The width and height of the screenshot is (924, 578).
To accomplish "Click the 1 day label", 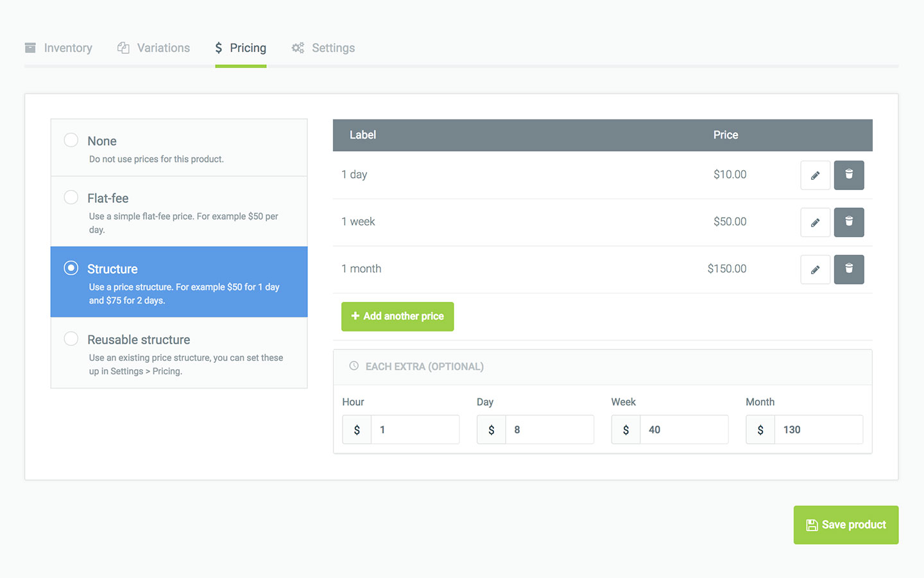I will (x=354, y=175).
